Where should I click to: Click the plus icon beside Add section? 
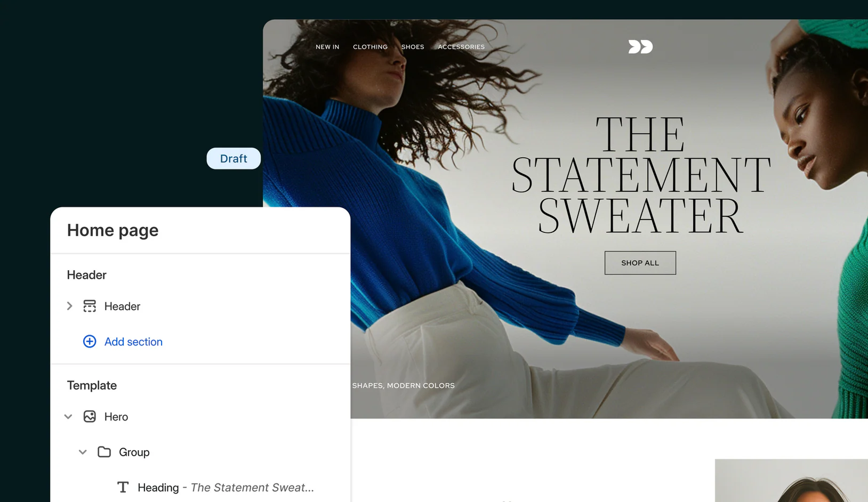pyautogui.click(x=90, y=342)
